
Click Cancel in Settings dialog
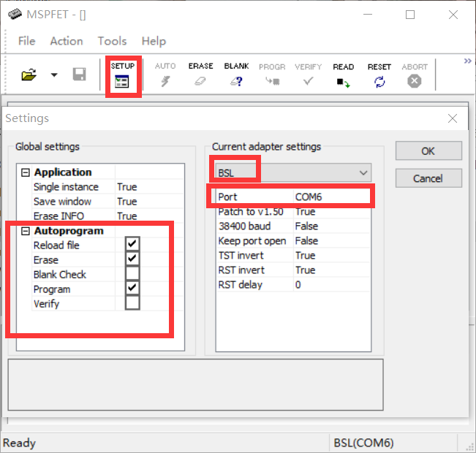coord(428,178)
